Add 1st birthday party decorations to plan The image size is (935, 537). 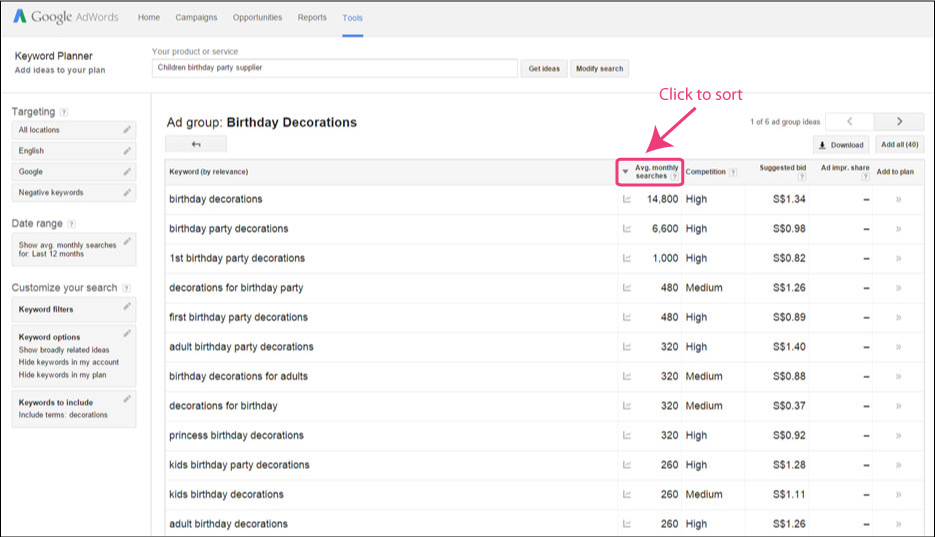(898, 259)
